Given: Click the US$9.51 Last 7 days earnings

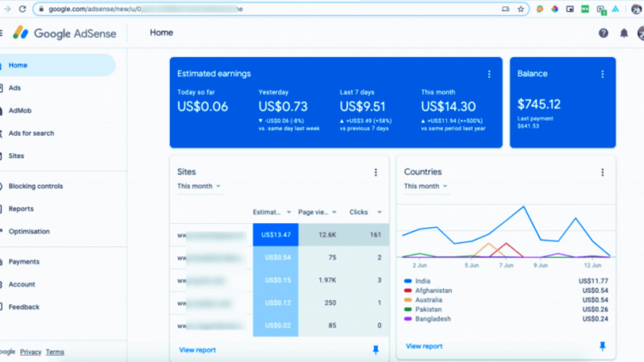Looking at the screenshot, I should point(363,107).
